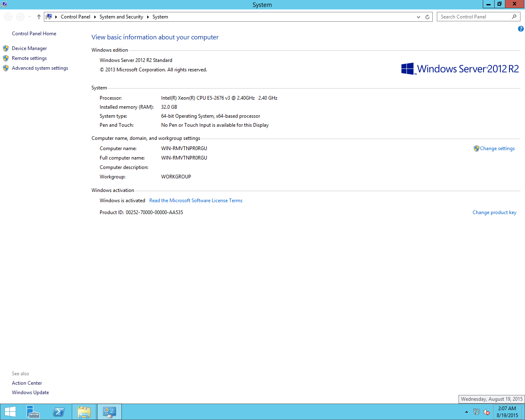Open Device Manager from the sidebar
Screen dimensions: 525x420
pyautogui.click(x=29, y=48)
